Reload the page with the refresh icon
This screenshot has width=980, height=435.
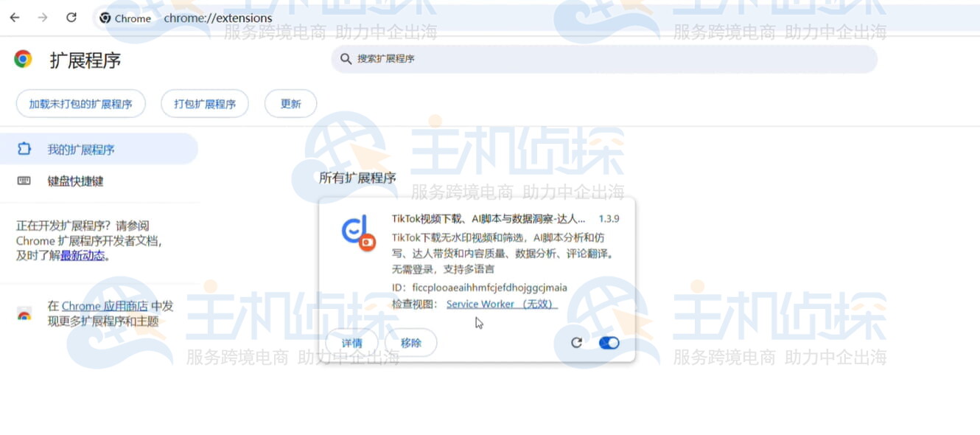coord(71,18)
